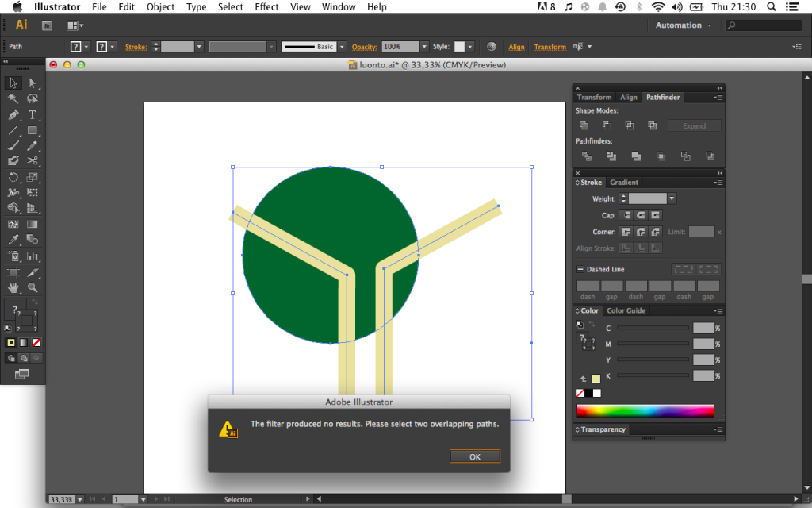Image resolution: width=812 pixels, height=508 pixels.
Task: Open the Basic brush definition dropdown
Action: pyautogui.click(x=341, y=47)
